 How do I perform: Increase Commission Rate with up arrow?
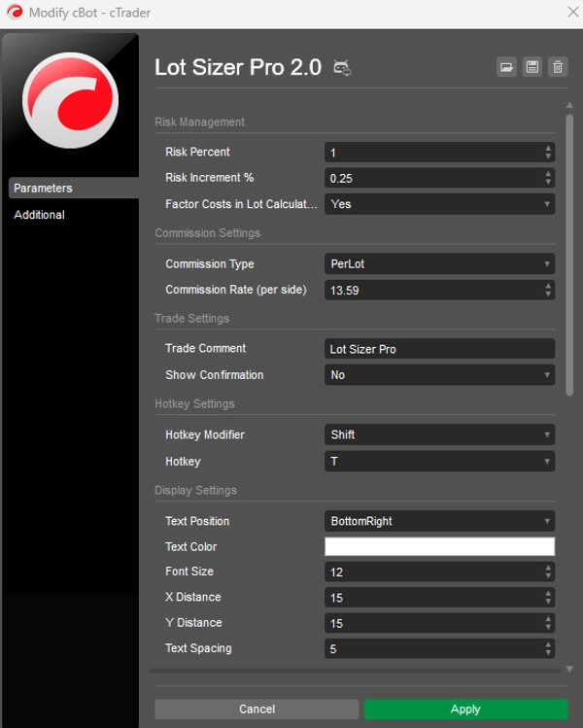pos(548,286)
